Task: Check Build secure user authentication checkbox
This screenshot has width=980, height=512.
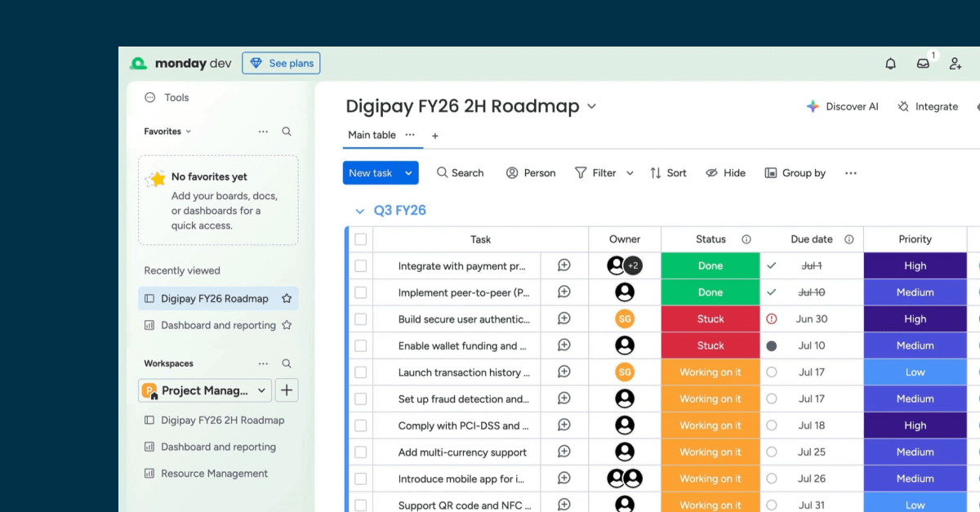Action: pyautogui.click(x=361, y=319)
